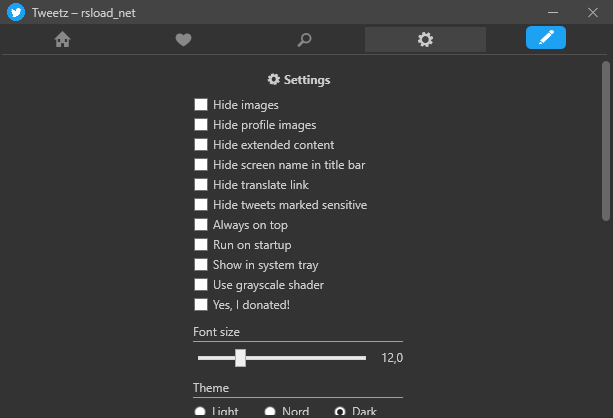Turn on Always on top

(x=201, y=224)
